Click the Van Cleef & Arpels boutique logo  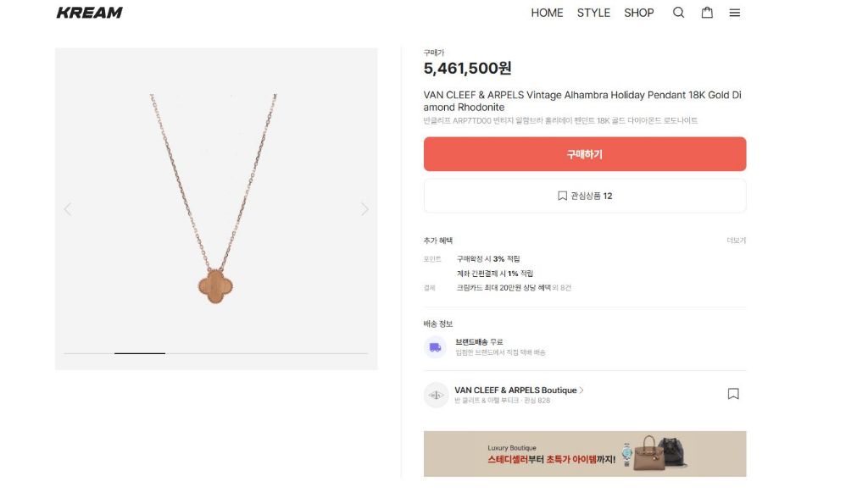(x=436, y=395)
